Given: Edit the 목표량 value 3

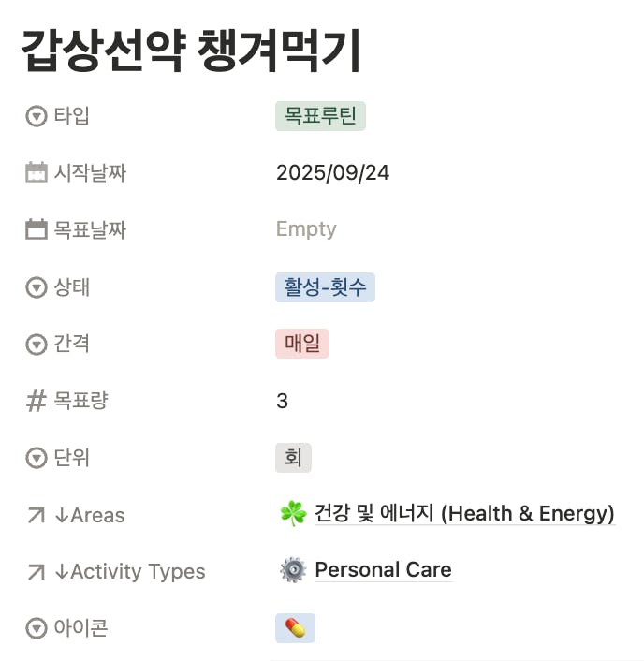Looking at the screenshot, I should [283, 402].
